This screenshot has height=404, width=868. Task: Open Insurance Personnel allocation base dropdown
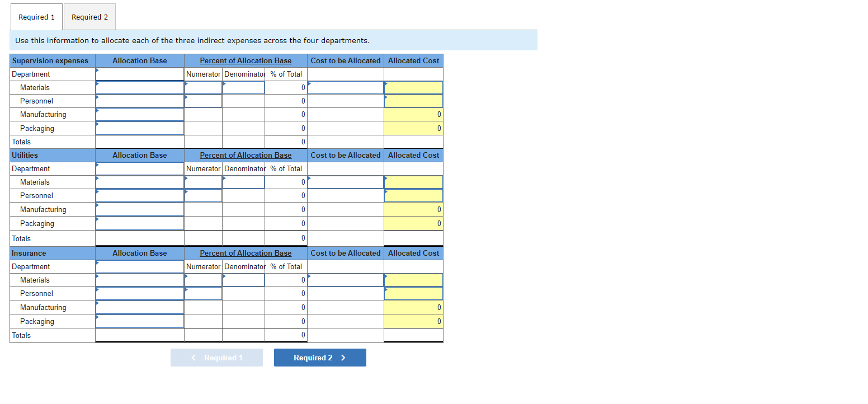coord(140,293)
